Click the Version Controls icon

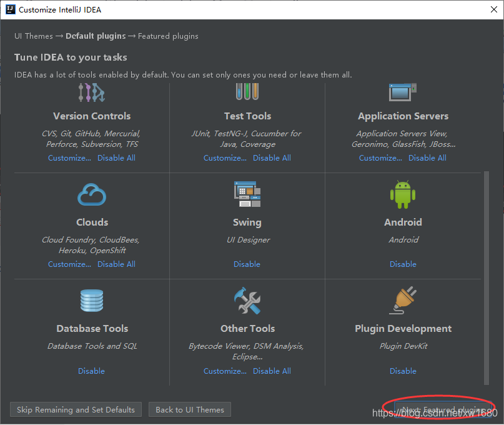92,92
